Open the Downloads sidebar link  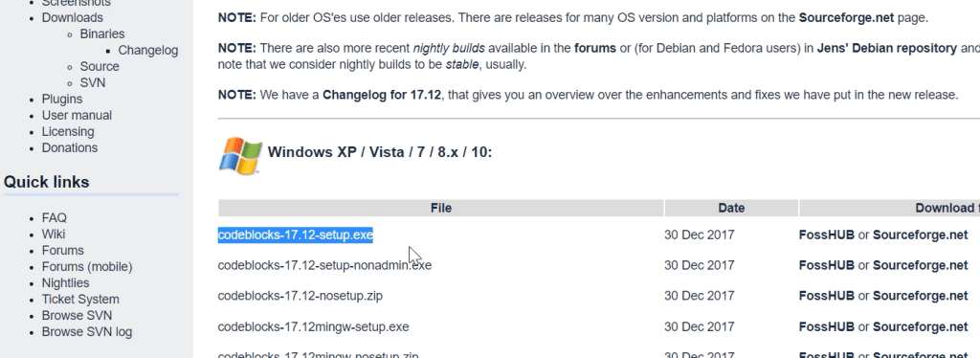click(73, 17)
